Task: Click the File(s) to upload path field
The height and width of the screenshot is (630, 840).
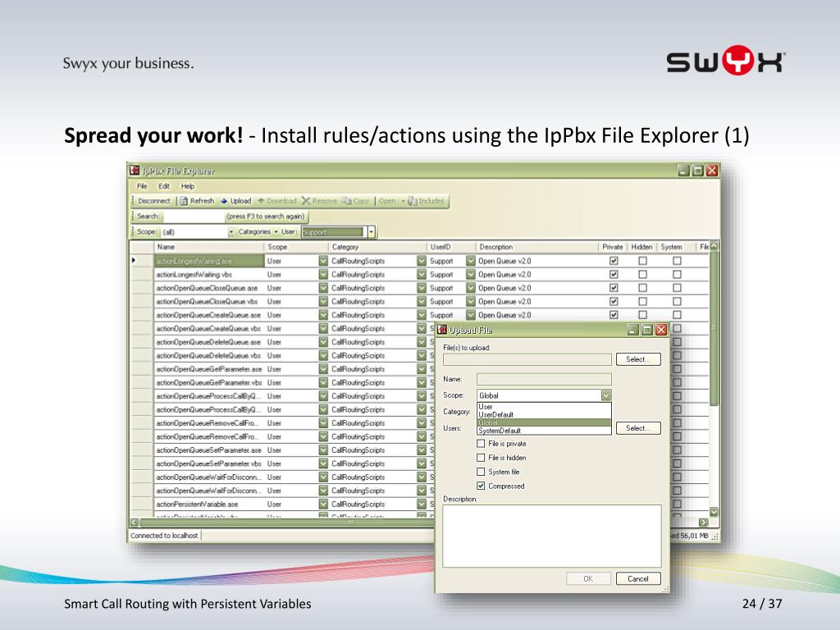Action: (527, 359)
